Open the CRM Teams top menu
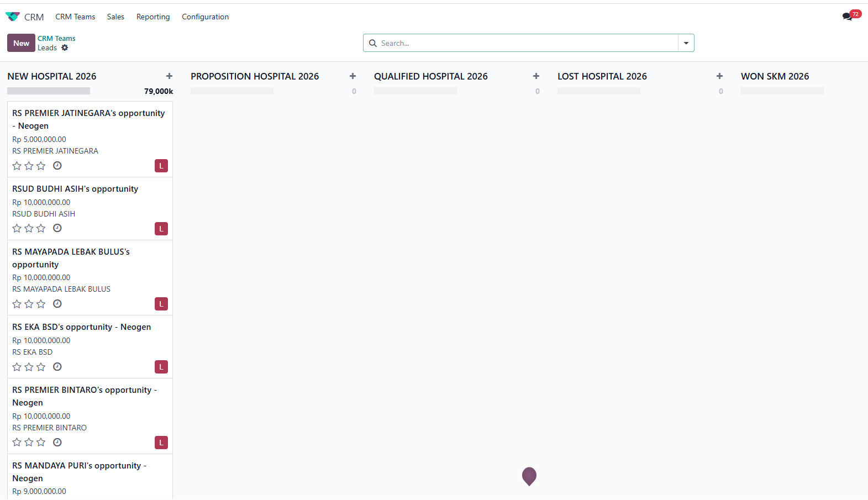 pyautogui.click(x=75, y=17)
